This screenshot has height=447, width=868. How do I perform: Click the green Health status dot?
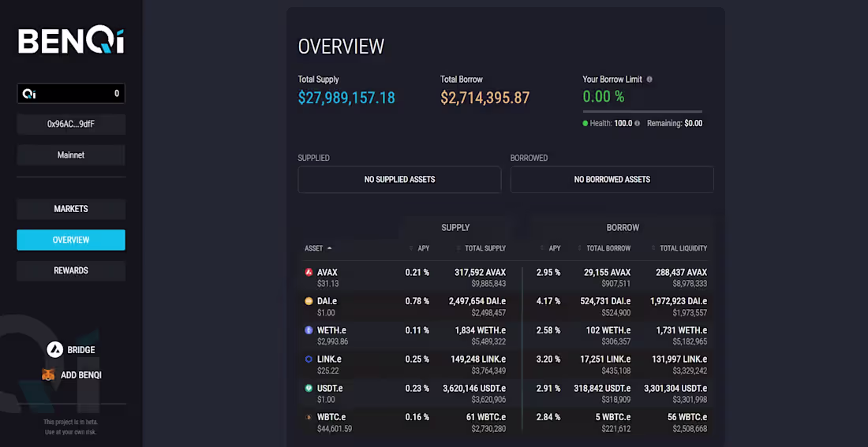(x=586, y=123)
